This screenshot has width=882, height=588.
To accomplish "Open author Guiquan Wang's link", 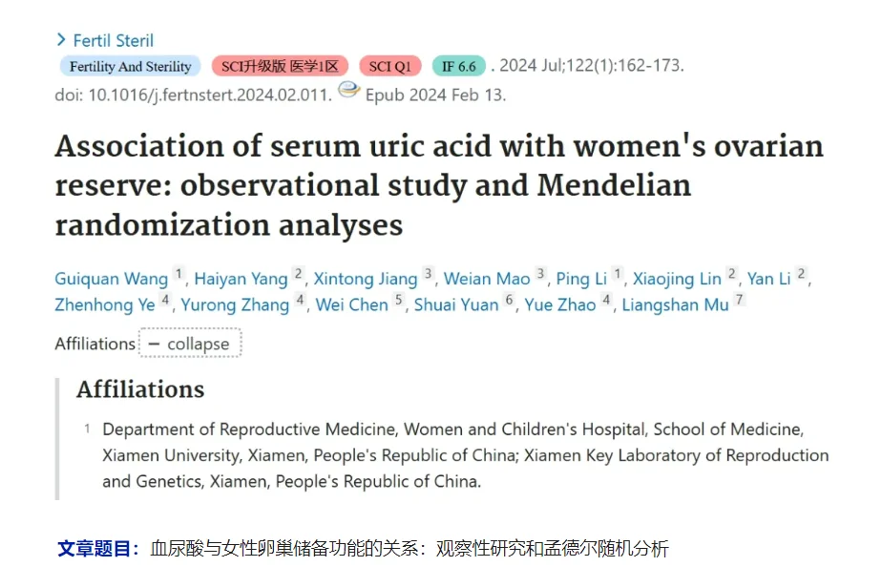I will pos(112,279).
